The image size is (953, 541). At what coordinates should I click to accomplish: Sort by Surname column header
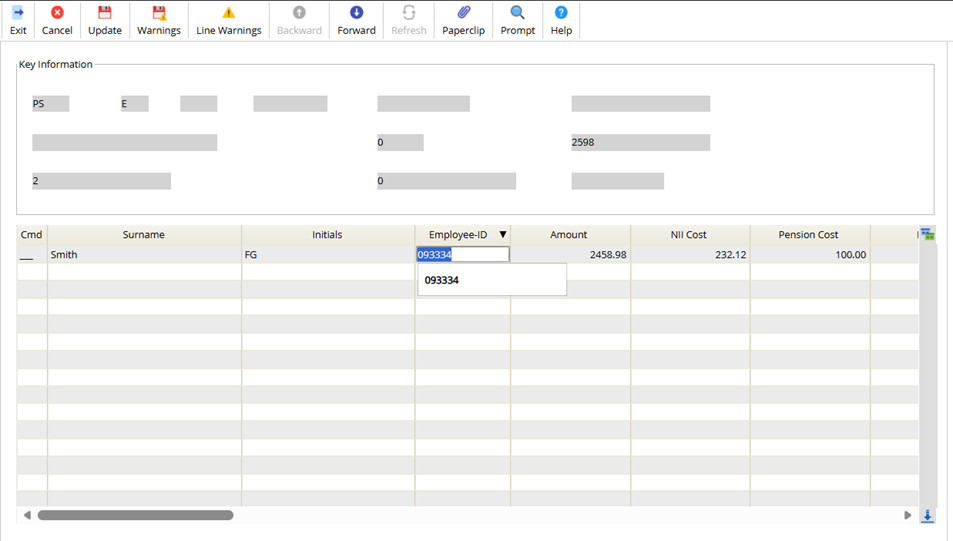click(x=144, y=235)
